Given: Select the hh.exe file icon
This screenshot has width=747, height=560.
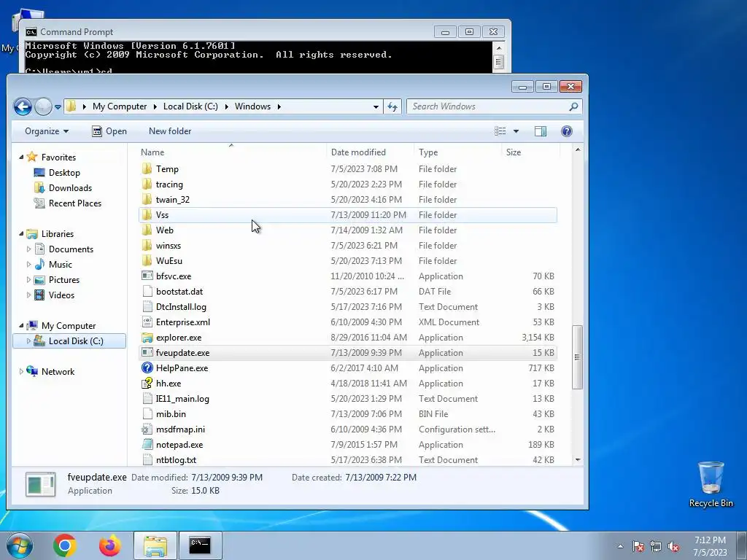Looking at the screenshot, I should [147, 383].
